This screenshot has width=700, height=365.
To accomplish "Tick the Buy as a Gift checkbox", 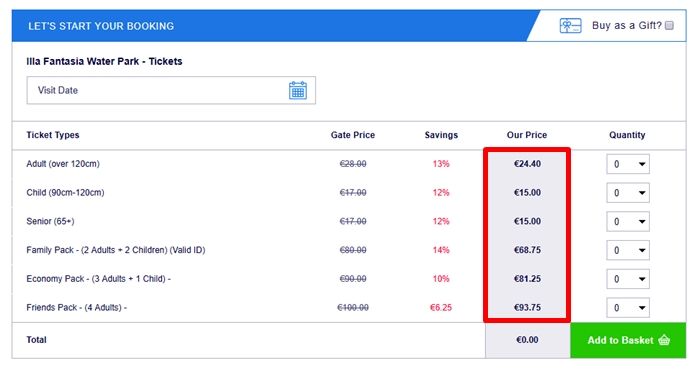I will [x=669, y=25].
